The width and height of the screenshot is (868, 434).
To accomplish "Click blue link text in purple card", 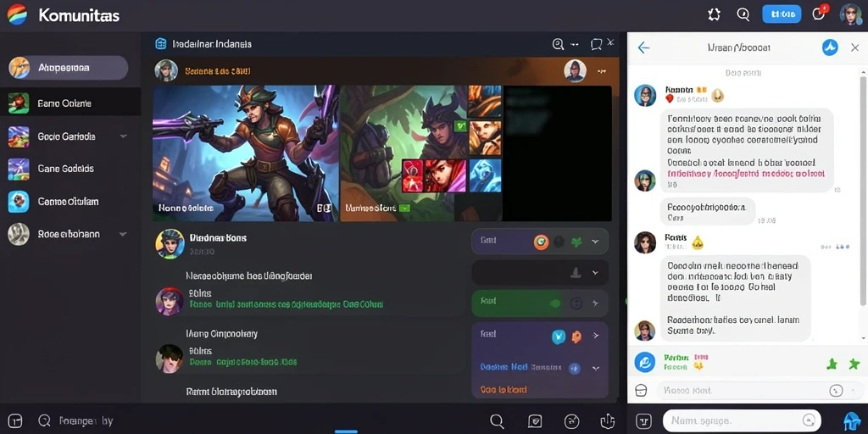I will tap(504, 367).
